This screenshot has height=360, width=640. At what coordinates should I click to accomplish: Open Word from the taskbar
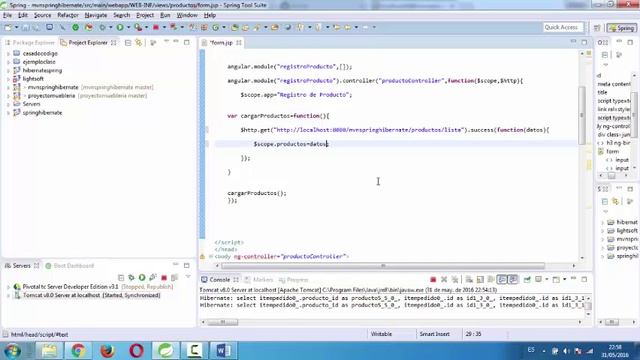[x=223, y=350]
